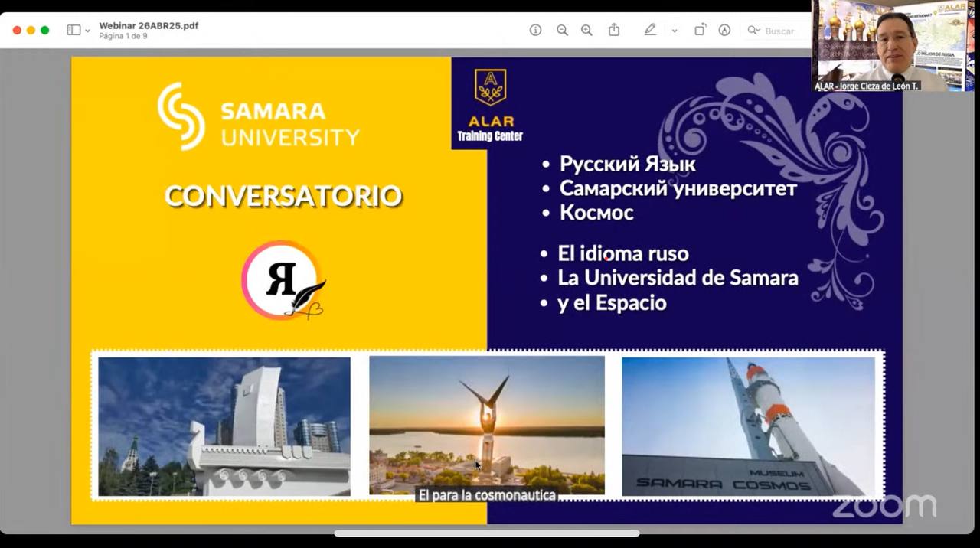980x548 pixels.
Task: Show the document info inspector
Action: click(535, 30)
